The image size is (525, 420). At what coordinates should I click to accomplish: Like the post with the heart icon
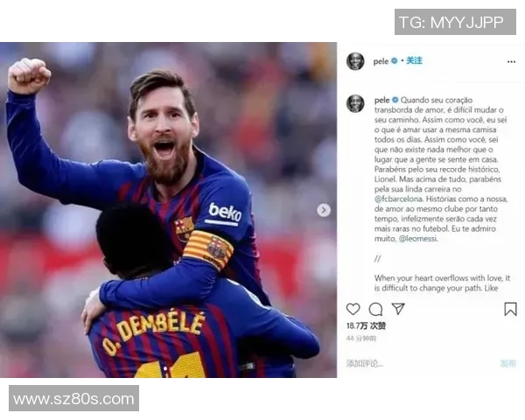click(353, 309)
